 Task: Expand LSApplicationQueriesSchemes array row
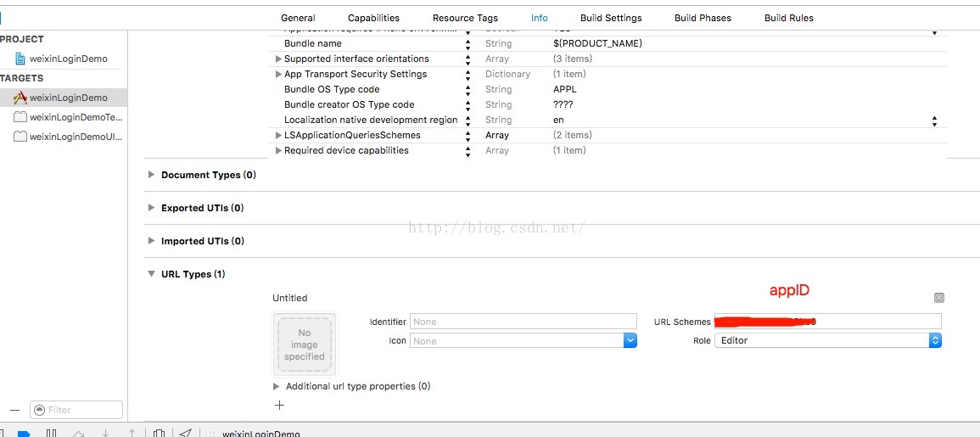(x=279, y=135)
